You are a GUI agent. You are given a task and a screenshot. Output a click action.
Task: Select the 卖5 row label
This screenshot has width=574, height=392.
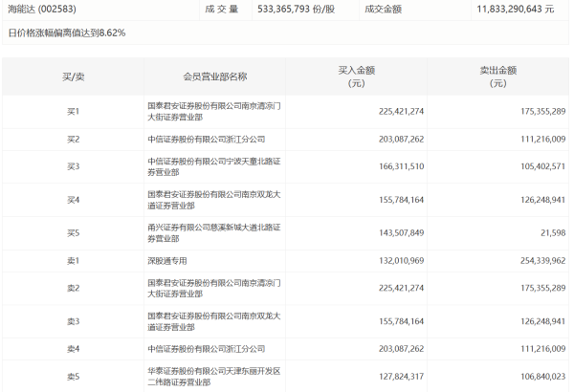(74, 377)
